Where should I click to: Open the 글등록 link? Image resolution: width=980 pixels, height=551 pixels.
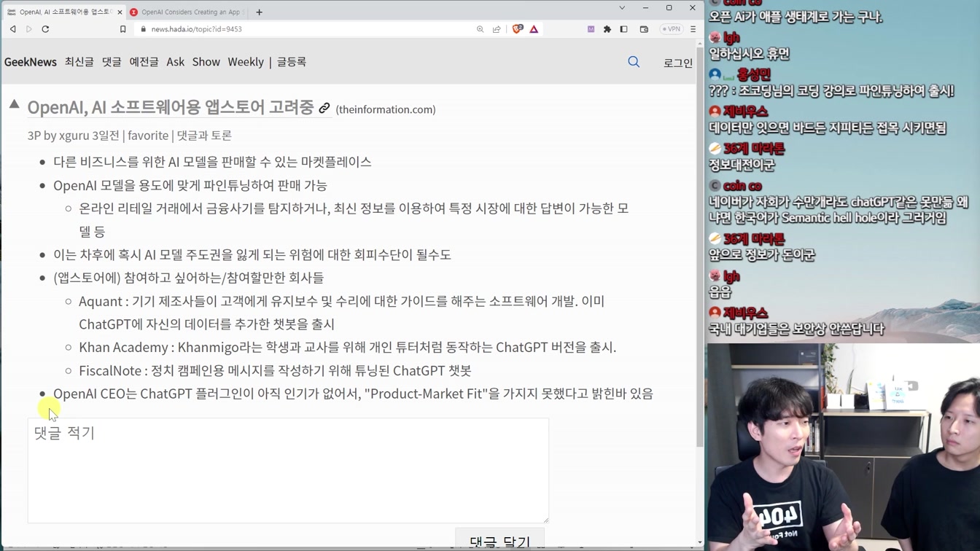[x=292, y=62]
